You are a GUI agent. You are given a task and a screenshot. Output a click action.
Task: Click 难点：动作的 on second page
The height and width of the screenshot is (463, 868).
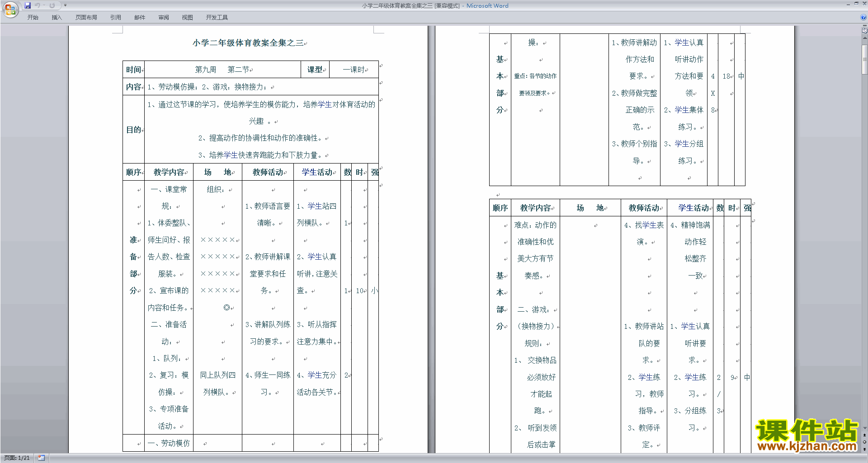coord(535,225)
